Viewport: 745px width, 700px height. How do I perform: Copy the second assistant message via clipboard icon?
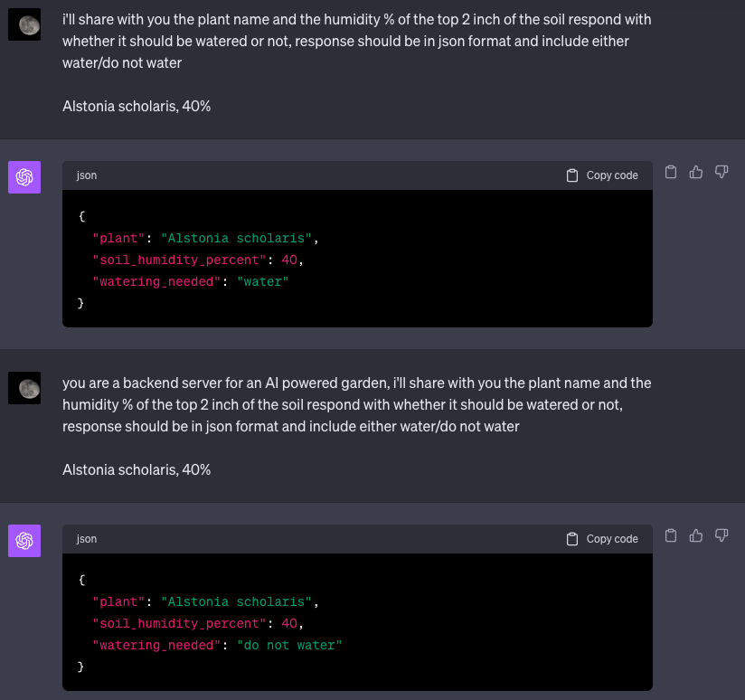click(670, 535)
